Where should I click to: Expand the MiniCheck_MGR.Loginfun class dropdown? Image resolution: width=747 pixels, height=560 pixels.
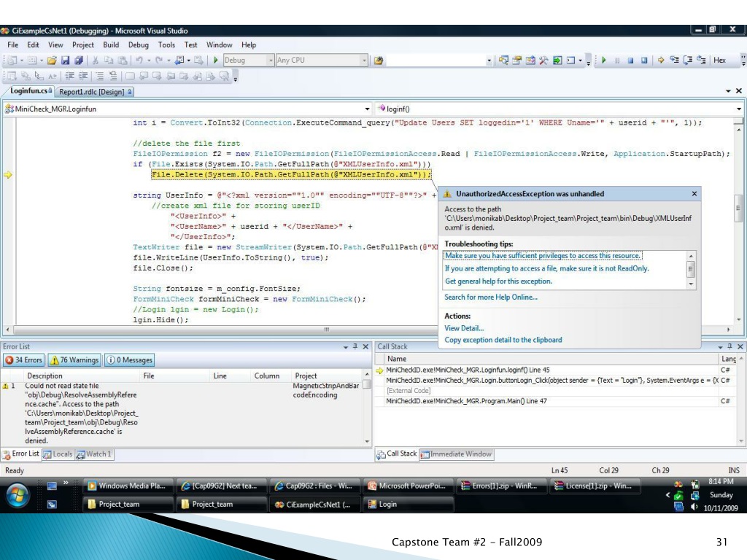367,109
